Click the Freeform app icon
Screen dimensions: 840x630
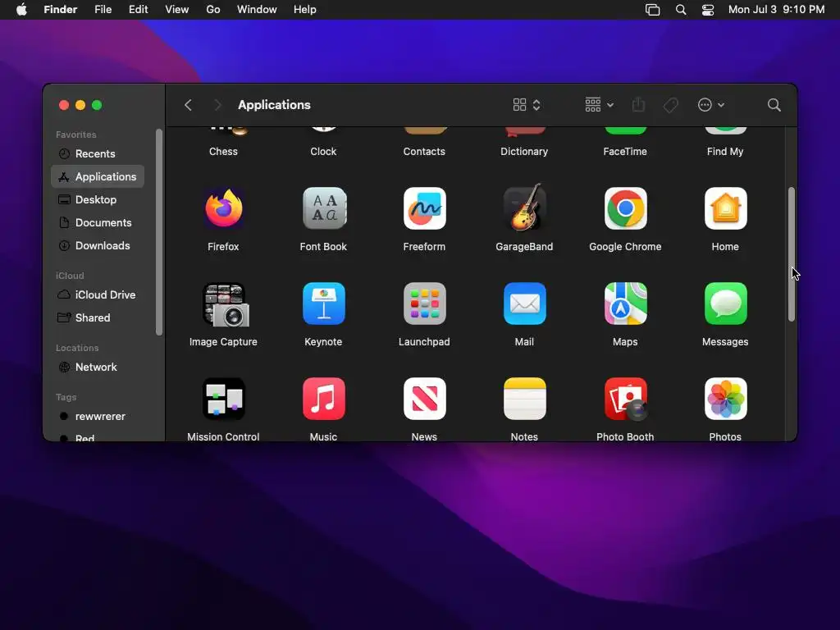pos(424,209)
